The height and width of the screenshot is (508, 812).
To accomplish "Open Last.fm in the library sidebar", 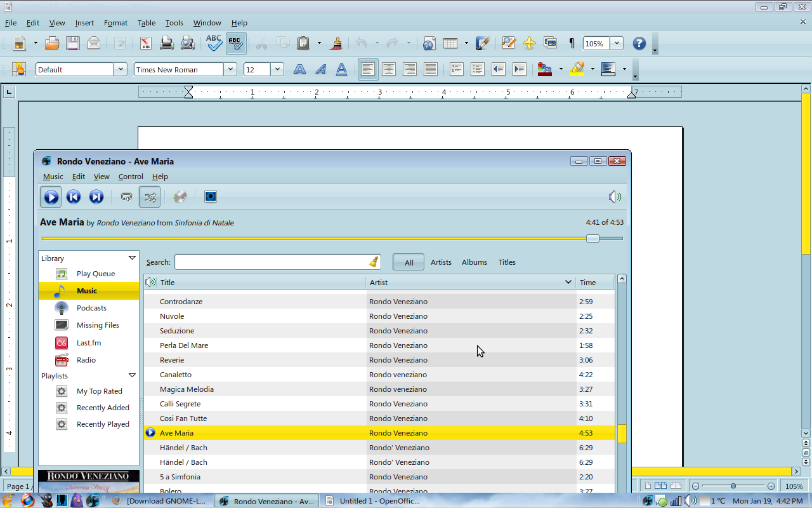I will tap(89, 343).
